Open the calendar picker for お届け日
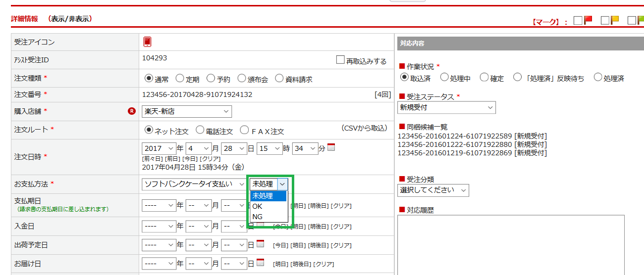The height and width of the screenshot is (275, 644). (261, 263)
